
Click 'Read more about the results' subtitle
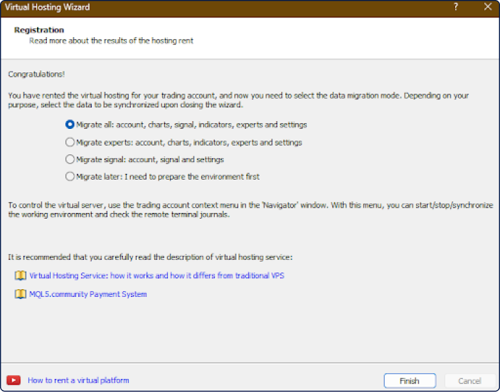point(111,41)
